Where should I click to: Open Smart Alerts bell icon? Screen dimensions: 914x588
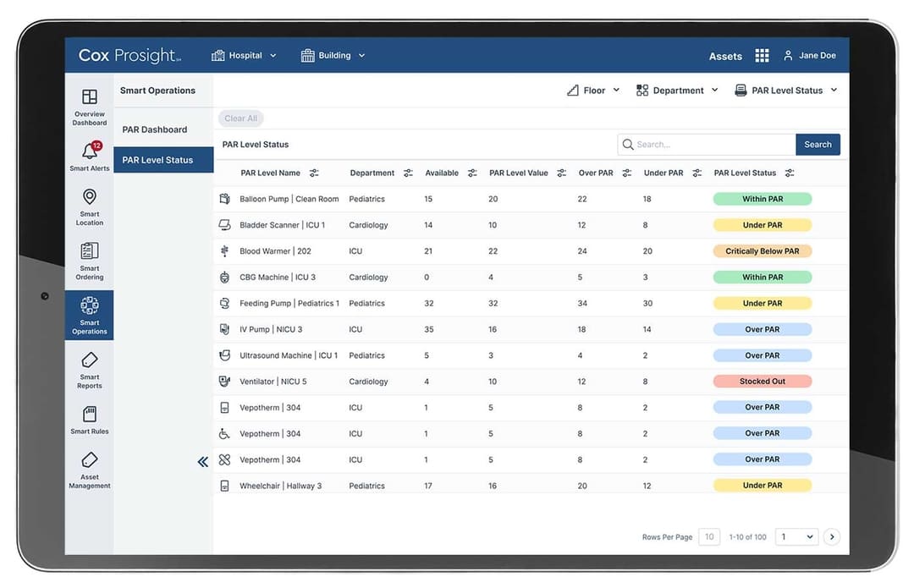89,152
